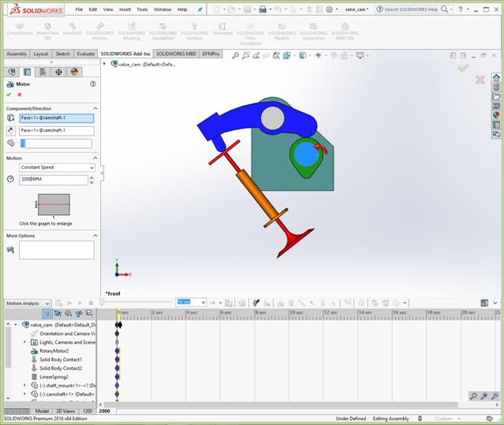Image resolution: width=504 pixels, height=425 pixels.
Task: Open the DisplayManager color sphere tab
Action: click(74, 72)
